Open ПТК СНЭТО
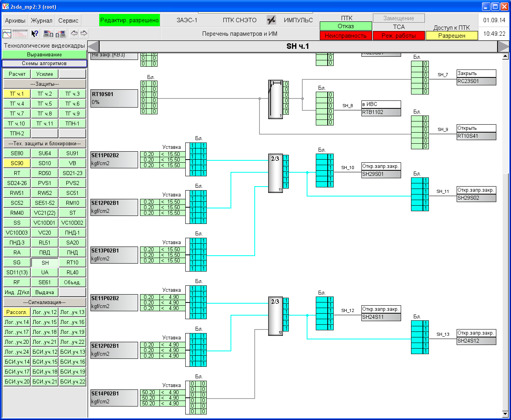Viewport: 511px width, 420px height. [x=240, y=20]
